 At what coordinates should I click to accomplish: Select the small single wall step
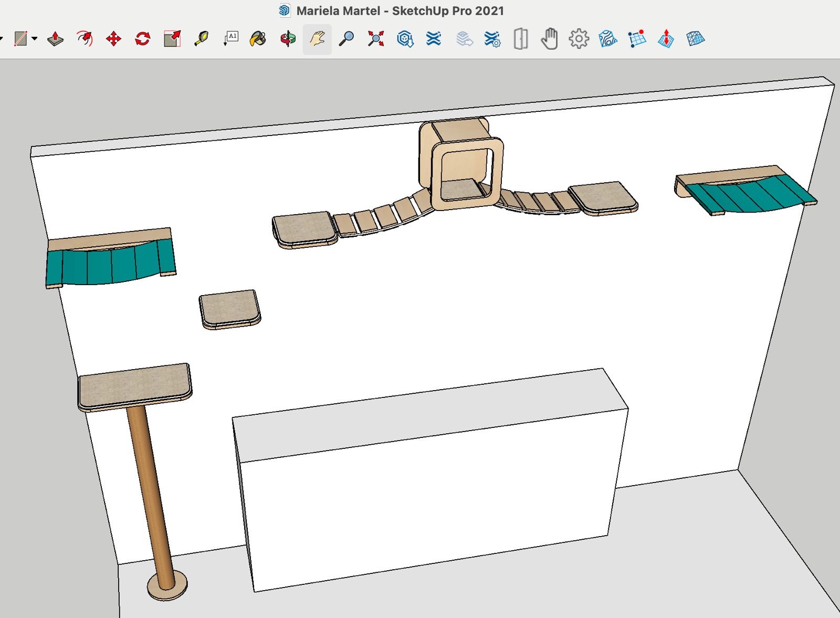[x=229, y=309]
